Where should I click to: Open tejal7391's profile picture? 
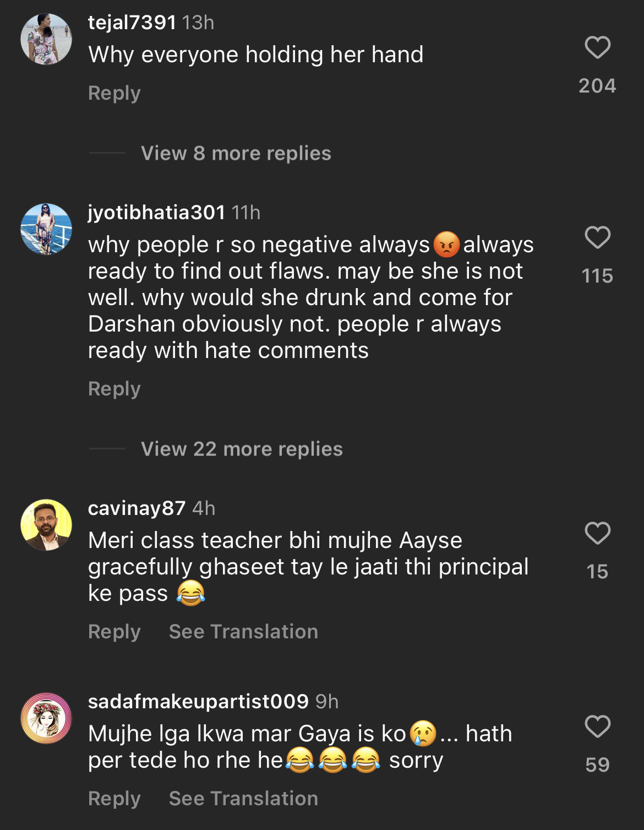coord(46,39)
